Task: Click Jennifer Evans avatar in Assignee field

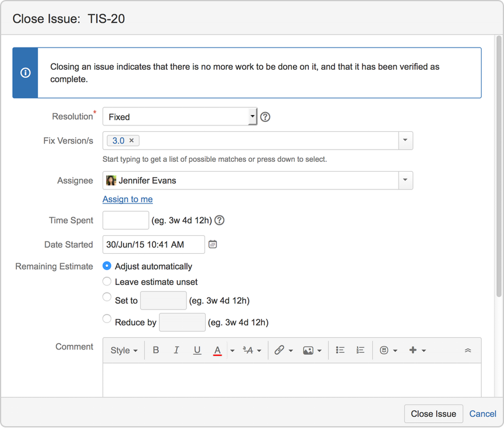Action: pos(111,181)
